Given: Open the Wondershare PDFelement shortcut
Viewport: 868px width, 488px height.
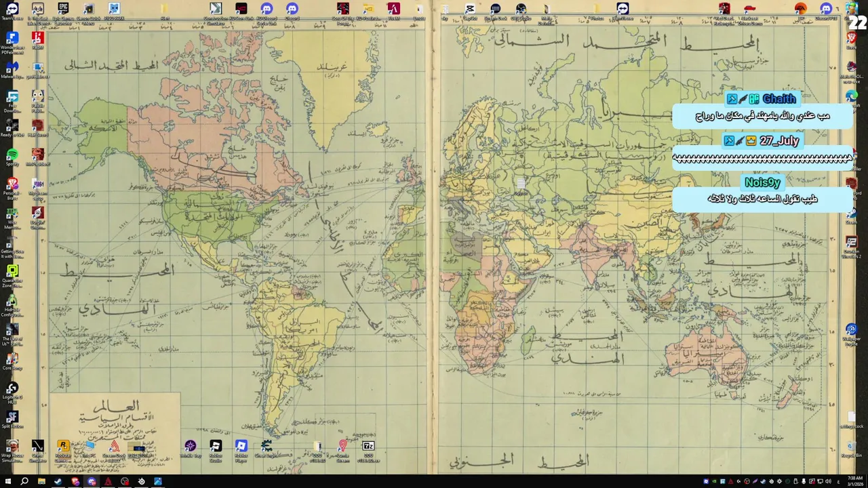Looking at the screenshot, I should point(12,42).
